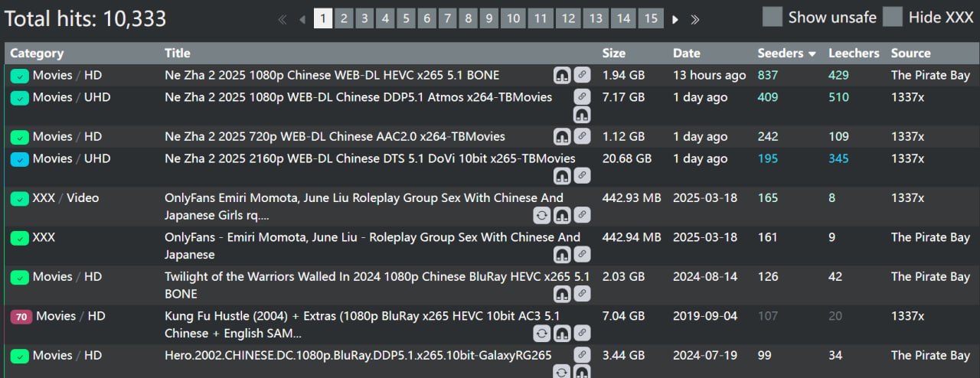Sort by the Leechers column header
The height and width of the screenshot is (378, 980).
pos(854,53)
